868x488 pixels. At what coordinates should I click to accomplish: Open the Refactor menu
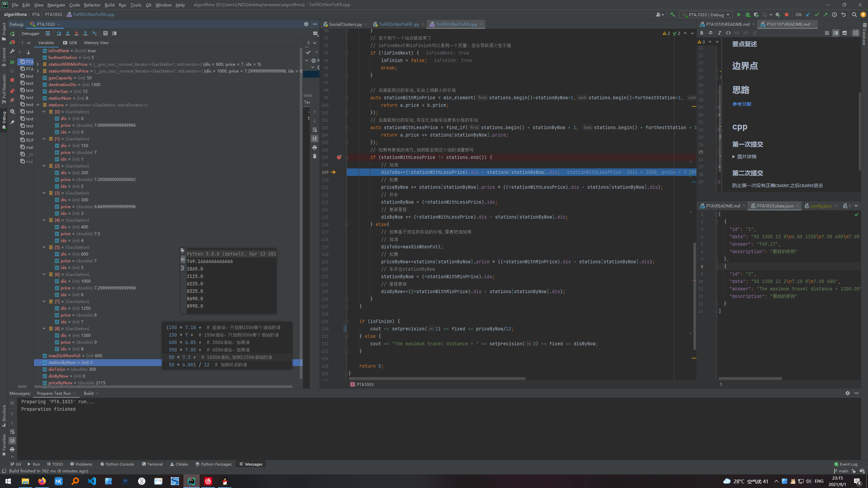click(x=92, y=5)
